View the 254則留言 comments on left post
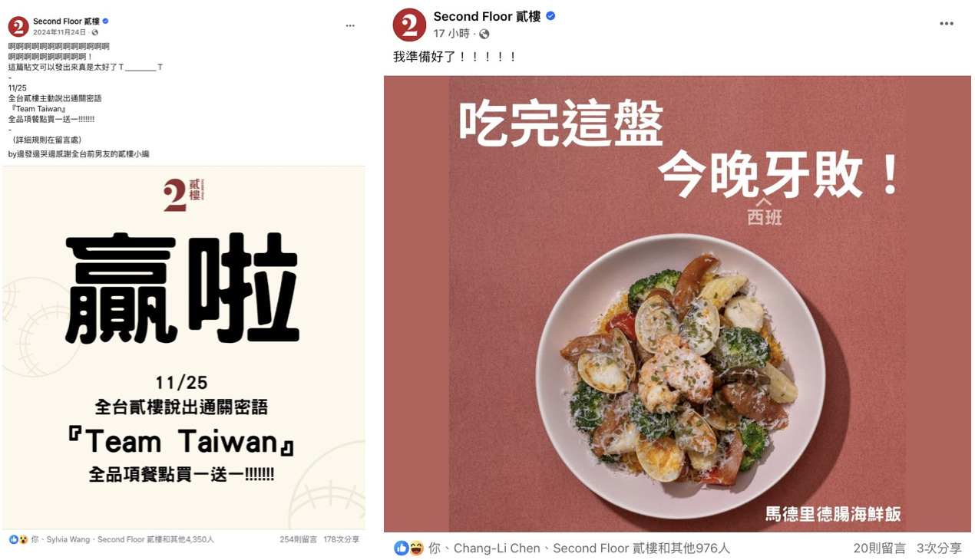This screenshot has height=560, width=975. pyautogui.click(x=299, y=539)
